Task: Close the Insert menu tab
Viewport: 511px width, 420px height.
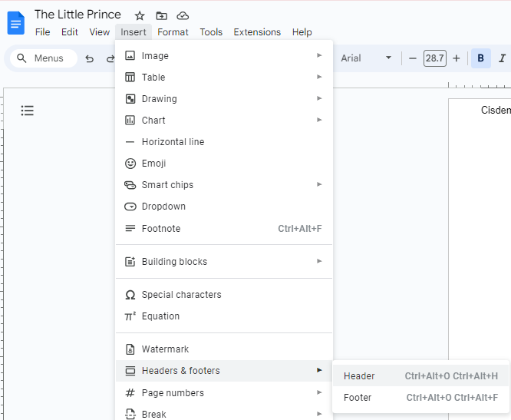Action: click(x=134, y=32)
